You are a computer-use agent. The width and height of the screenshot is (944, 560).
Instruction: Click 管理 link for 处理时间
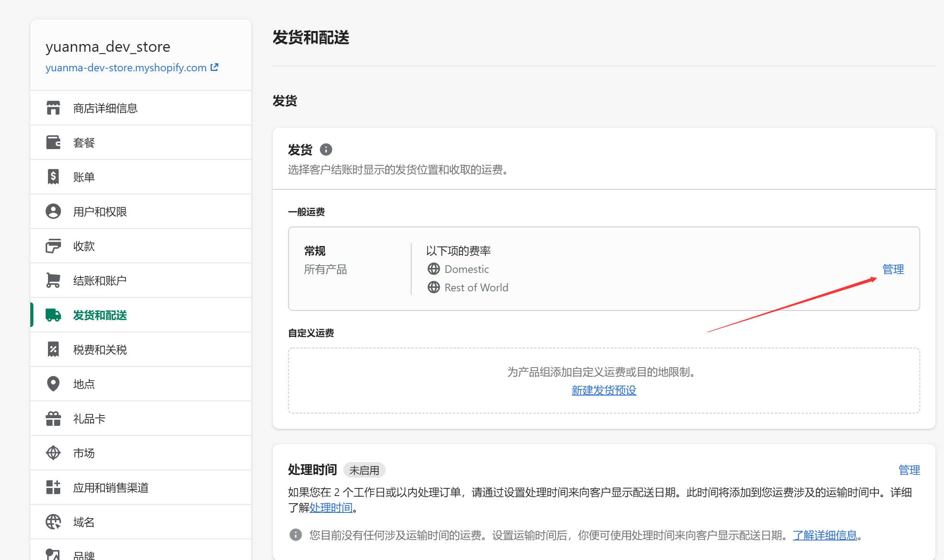point(909,470)
